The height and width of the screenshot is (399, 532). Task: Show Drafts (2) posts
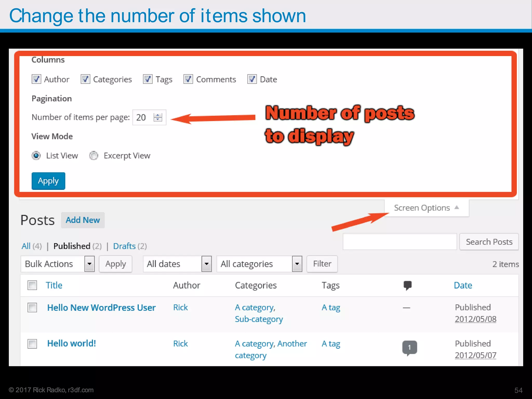click(x=130, y=246)
